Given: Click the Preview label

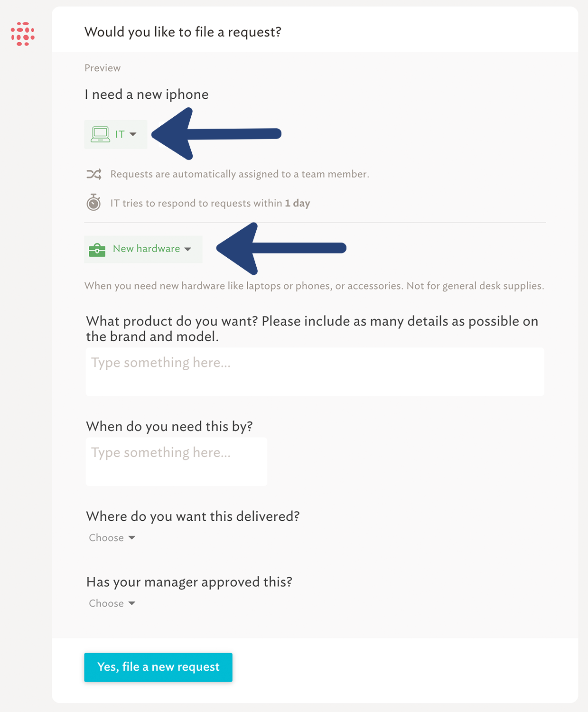Looking at the screenshot, I should [103, 68].
